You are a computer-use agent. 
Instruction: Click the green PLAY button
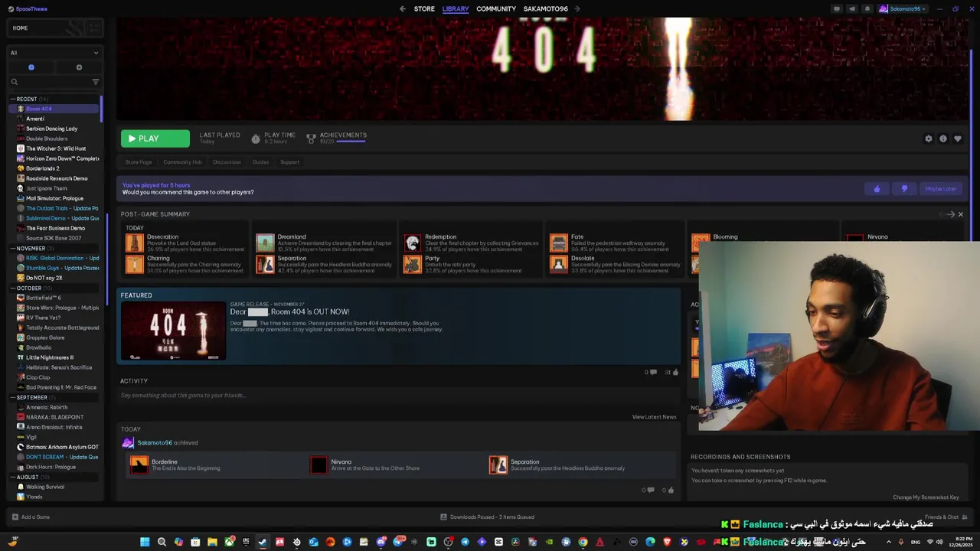click(155, 139)
